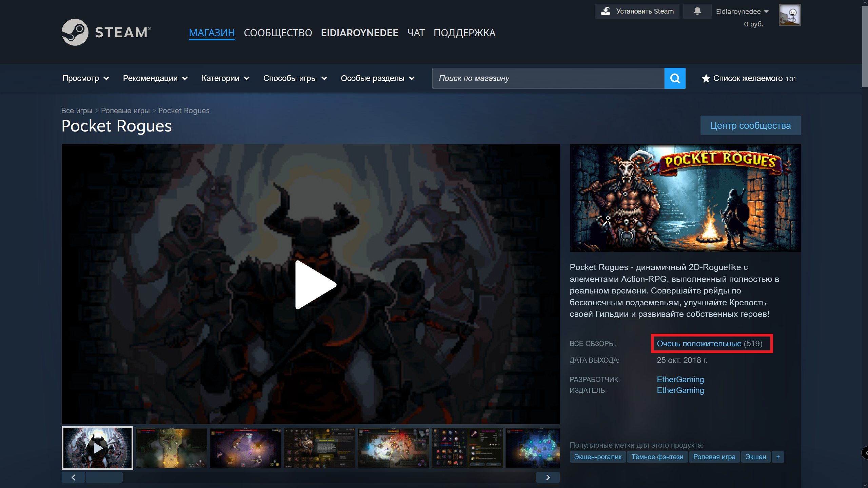This screenshot has height=488, width=868.
Task: Click the Steam logo icon
Action: 75,32
